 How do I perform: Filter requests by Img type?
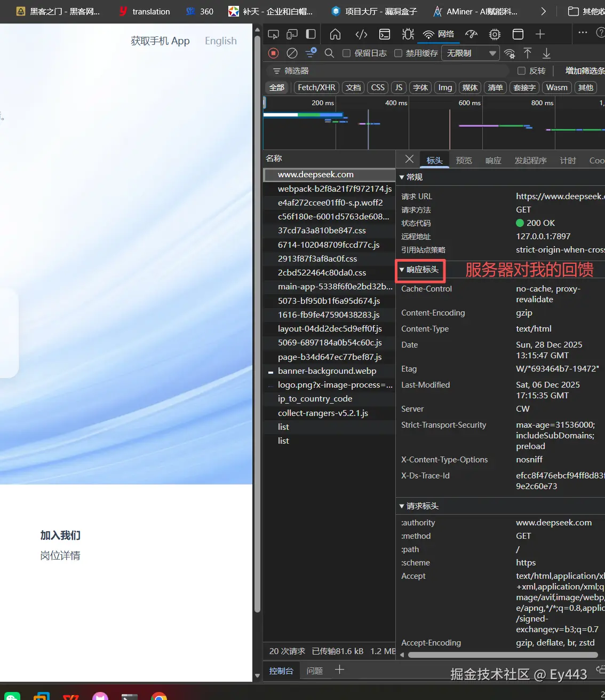[x=445, y=88]
